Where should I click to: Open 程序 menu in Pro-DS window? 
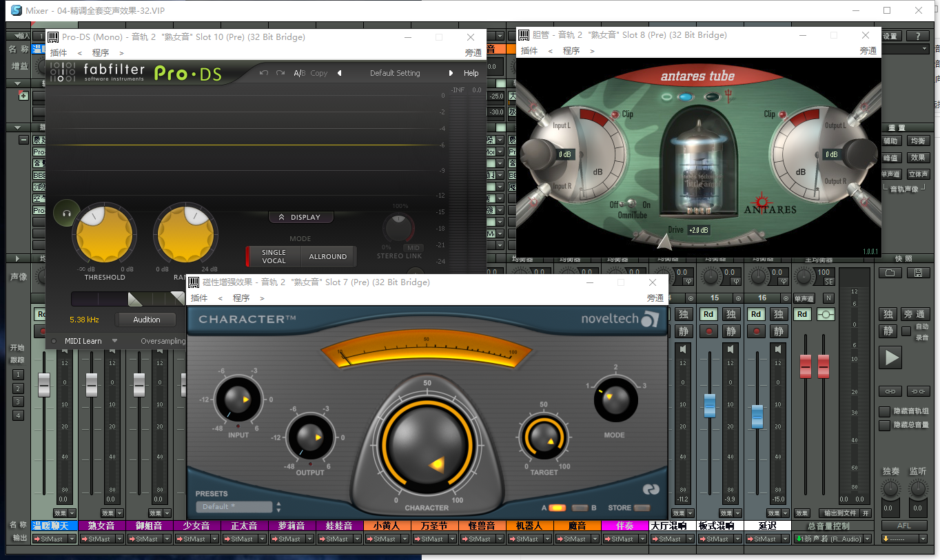point(101,52)
